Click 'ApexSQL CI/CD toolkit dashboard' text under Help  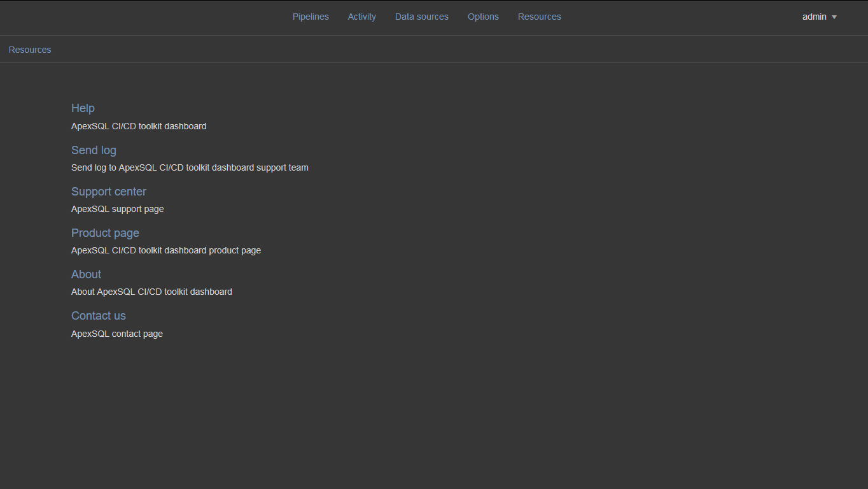[x=139, y=126]
